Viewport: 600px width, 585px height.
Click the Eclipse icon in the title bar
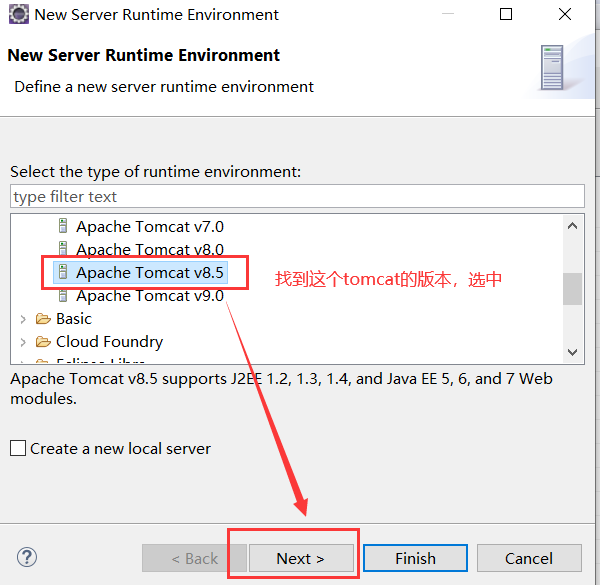[x=18, y=15]
